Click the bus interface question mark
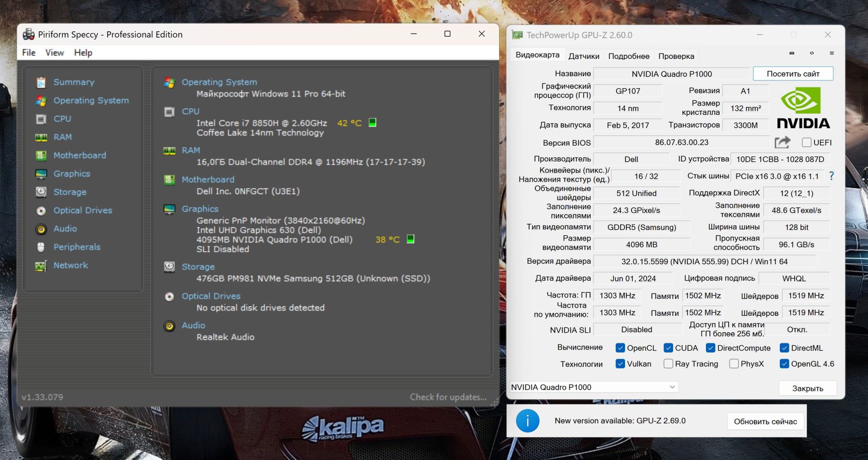 (x=831, y=176)
